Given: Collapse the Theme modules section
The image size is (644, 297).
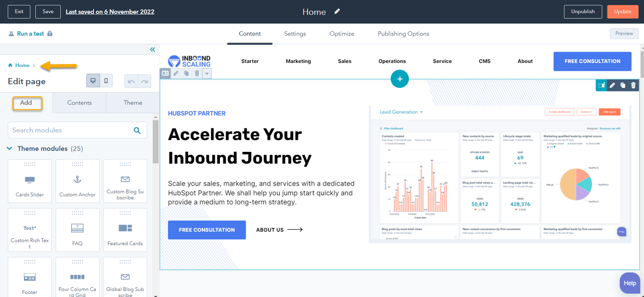Looking at the screenshot, I should [x=9, y=149].
